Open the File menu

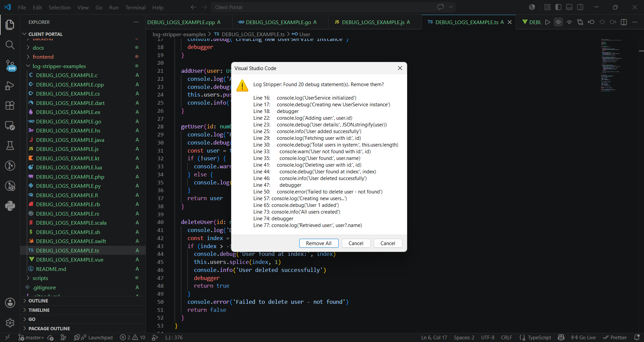(22, 7)
